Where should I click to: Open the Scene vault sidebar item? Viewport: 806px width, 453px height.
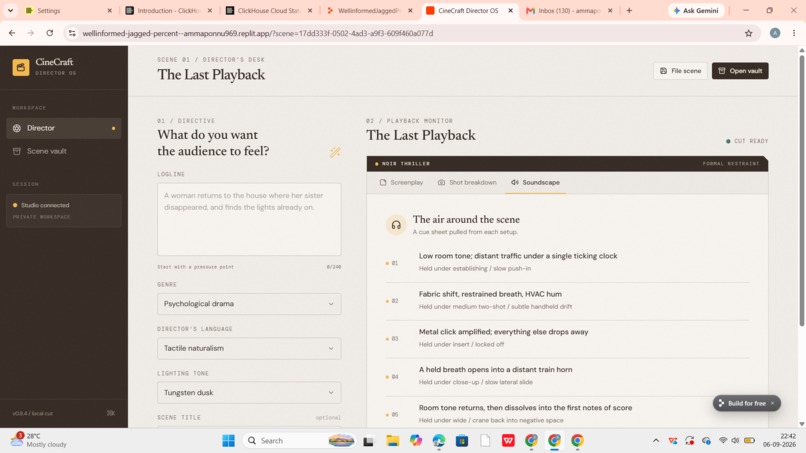point(64,151)
